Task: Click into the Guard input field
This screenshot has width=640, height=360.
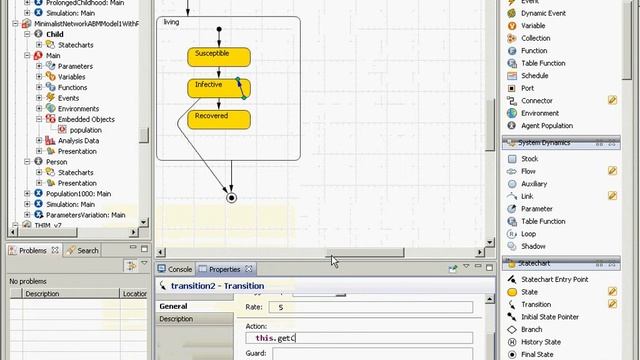Action: (373, 354)
